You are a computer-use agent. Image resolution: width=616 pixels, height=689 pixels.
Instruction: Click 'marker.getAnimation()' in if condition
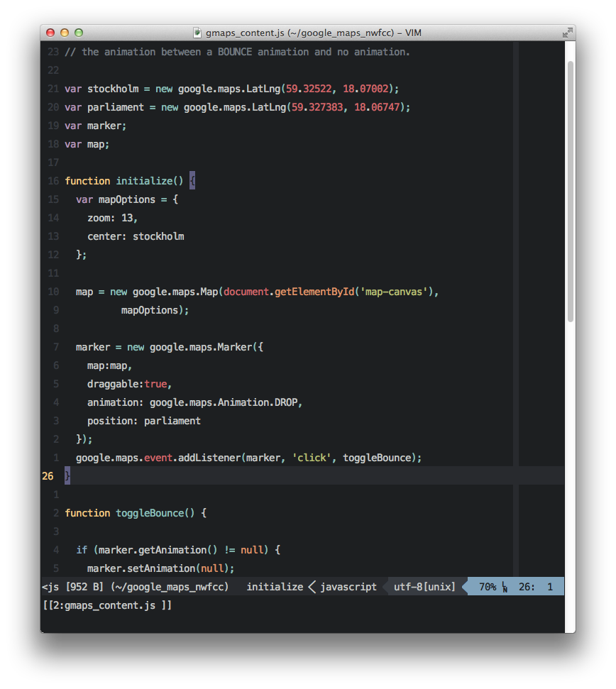point(158,550)
